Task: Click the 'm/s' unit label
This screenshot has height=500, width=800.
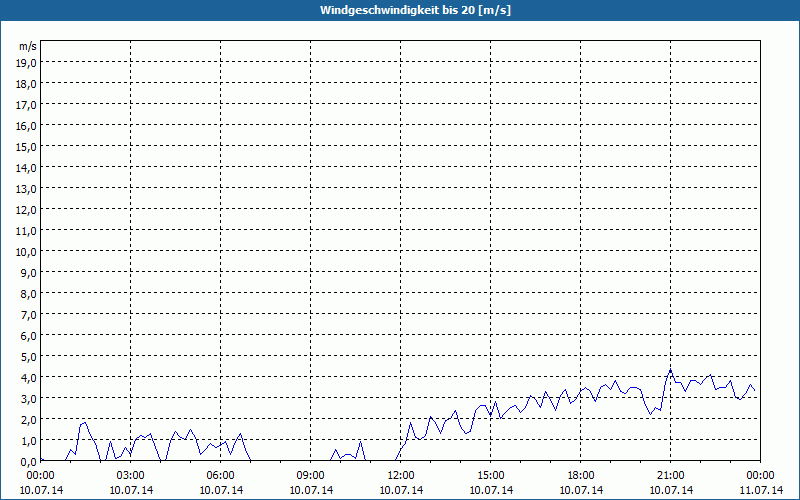Action: pyautogui.click(x=28, y=46)
